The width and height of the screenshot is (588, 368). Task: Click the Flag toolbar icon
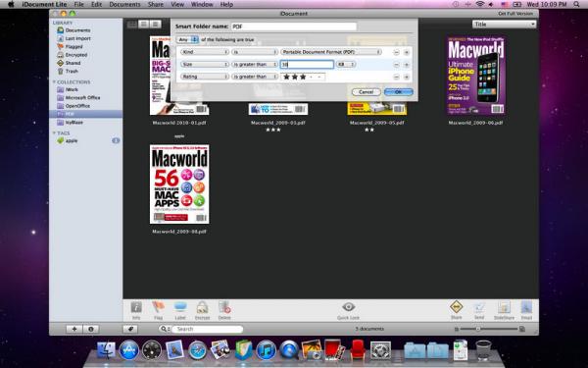click(158, 307)
